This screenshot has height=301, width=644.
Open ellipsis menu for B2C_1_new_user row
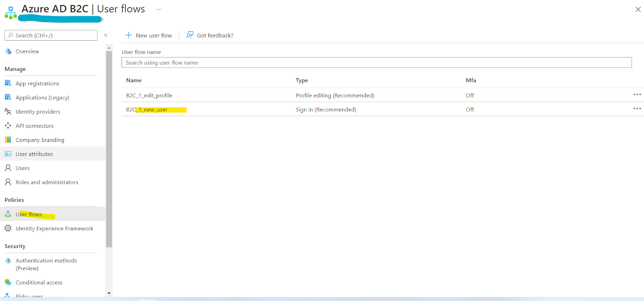(637, 109)
